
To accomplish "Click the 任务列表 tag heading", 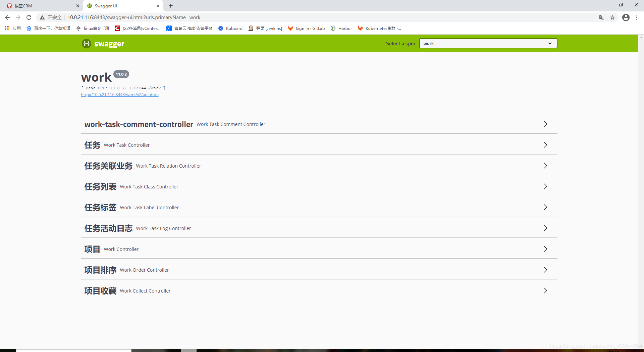I will click(100, 187).
